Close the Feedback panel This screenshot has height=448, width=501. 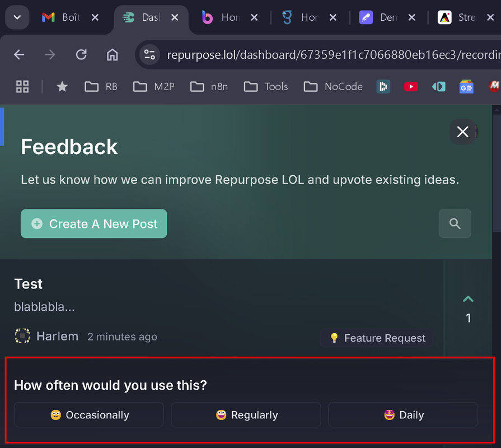[463, 132]
